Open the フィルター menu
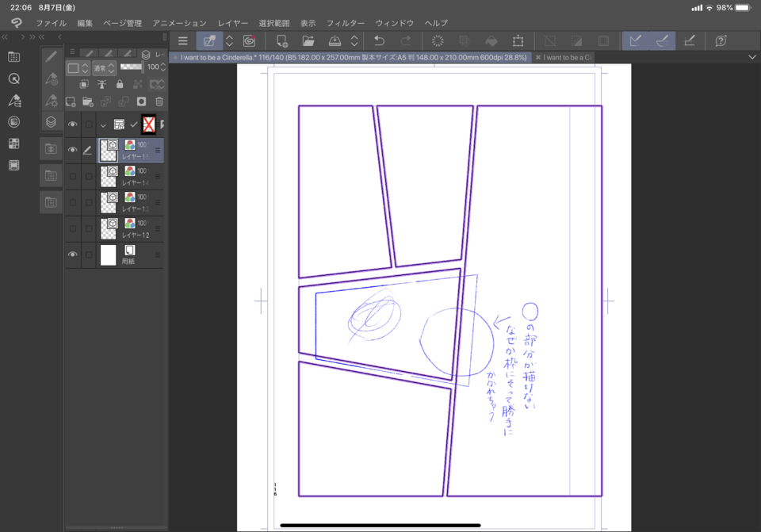 (346, 23)
